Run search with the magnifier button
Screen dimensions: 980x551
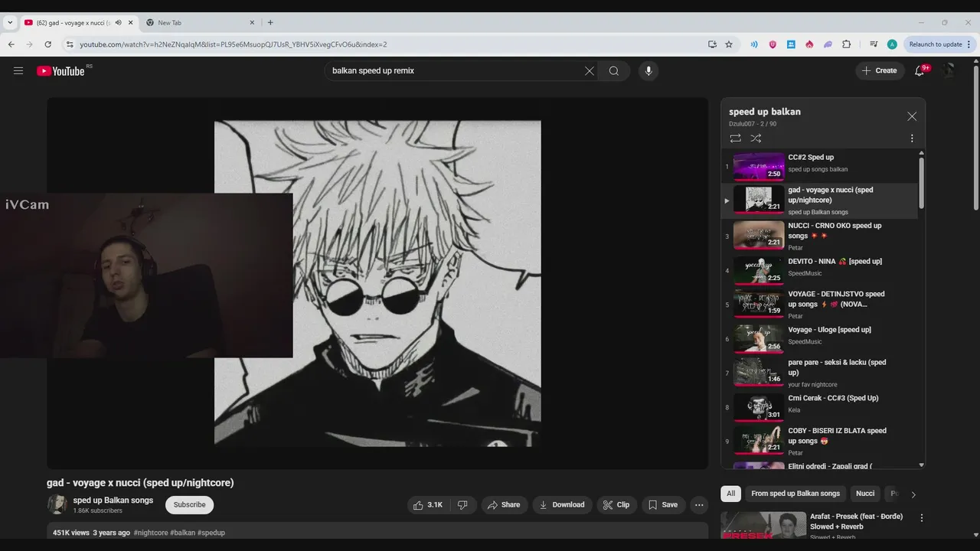click(x=614, y=71)
